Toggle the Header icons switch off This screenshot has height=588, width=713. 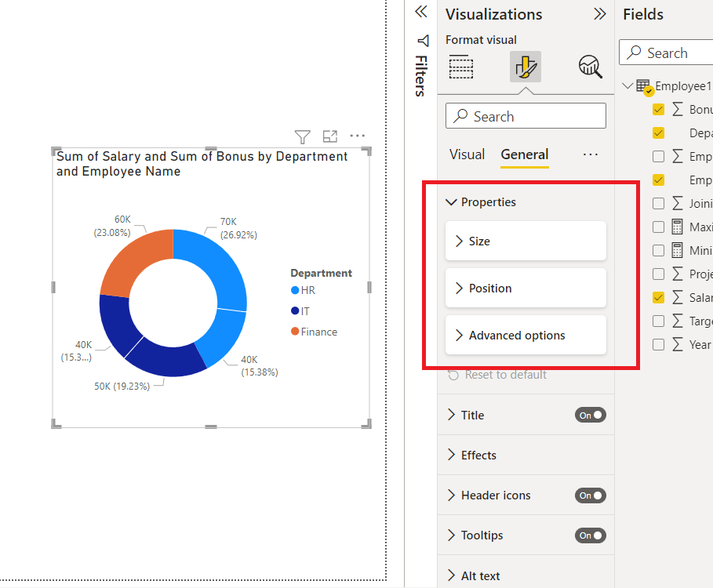coord(590,495)
